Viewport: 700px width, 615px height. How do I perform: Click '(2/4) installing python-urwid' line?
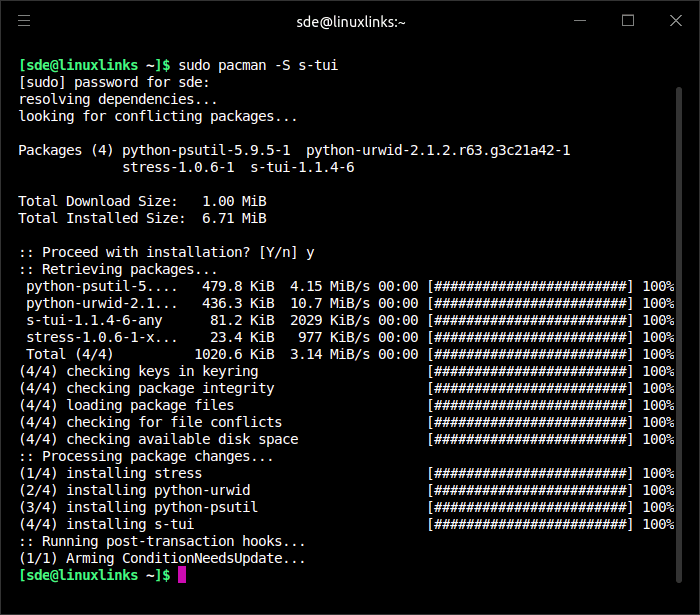pos(134,490)
